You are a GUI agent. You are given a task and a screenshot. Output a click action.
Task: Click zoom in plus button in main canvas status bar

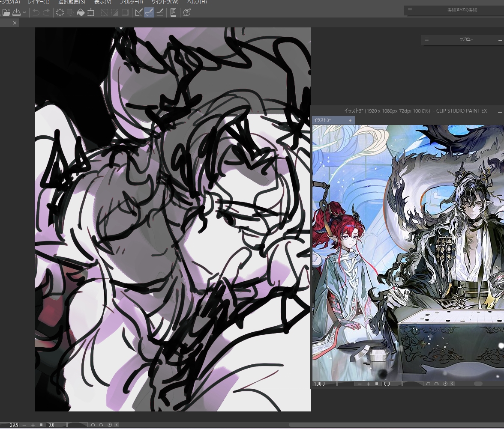pyautogui.click(x=33, y=425)
